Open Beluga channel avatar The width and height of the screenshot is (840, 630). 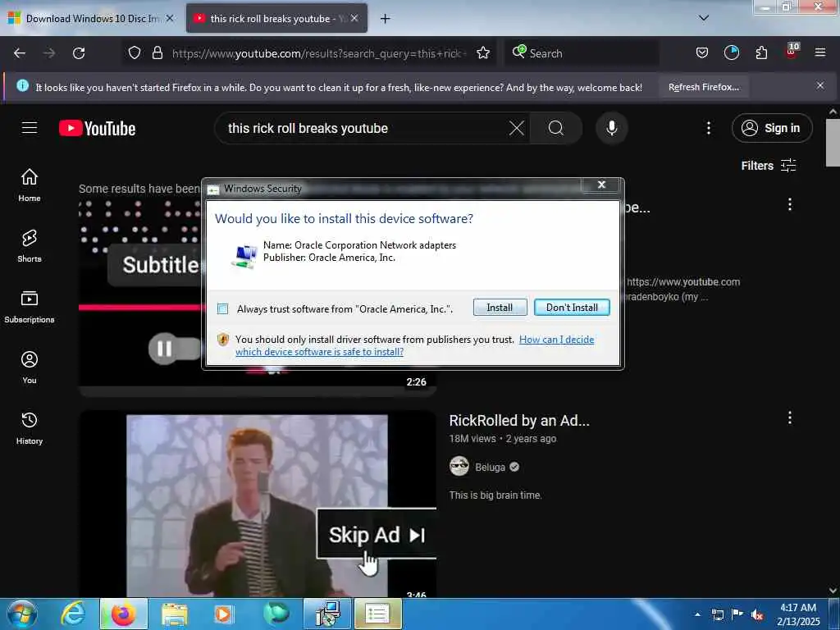tap(459, 467)
